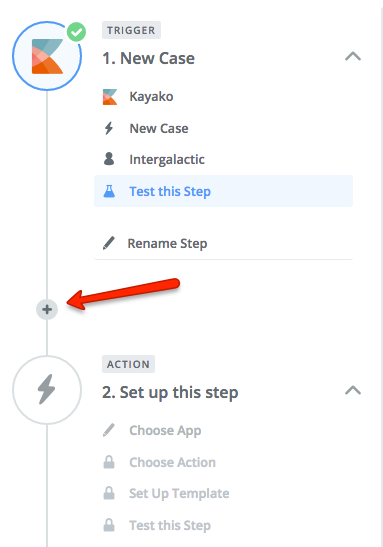This screenshot has height=547, width=383.
Task: Click the person icon beside Intergalactic
Action: point(109,159)
